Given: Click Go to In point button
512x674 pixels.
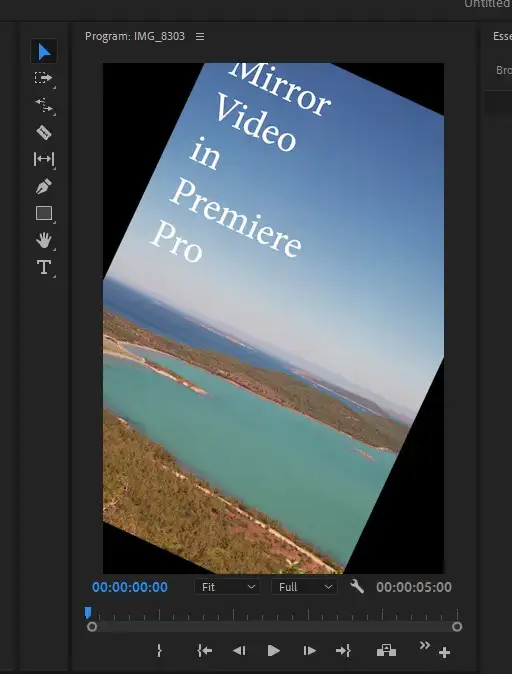Looking at the screenshot, I should 205,651.
